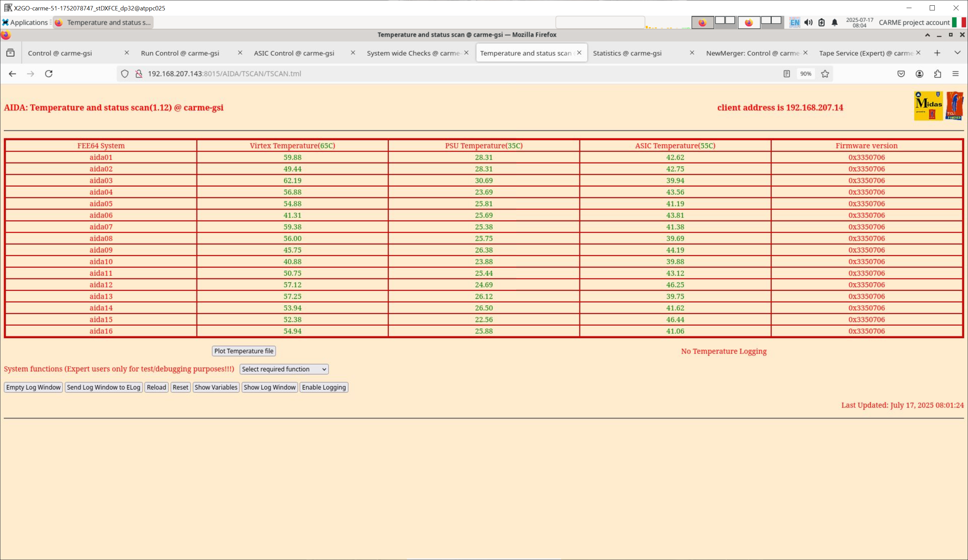Click the Show Log Window button

click(269, 387)
